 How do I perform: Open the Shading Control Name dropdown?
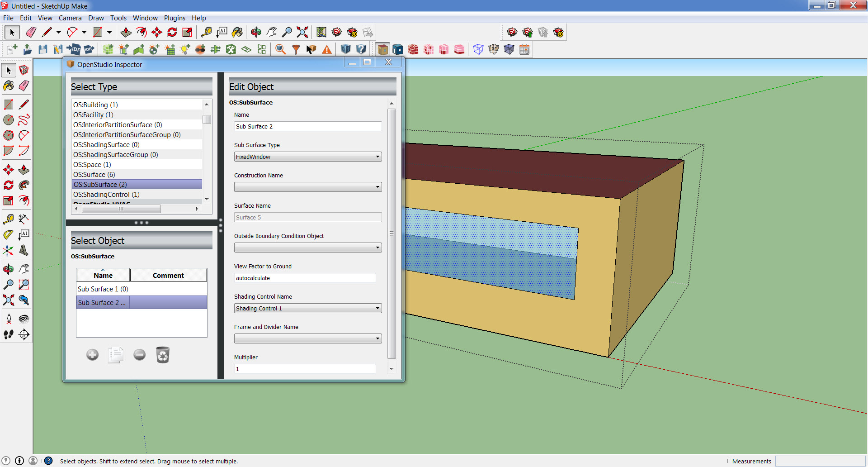[377, 308]
